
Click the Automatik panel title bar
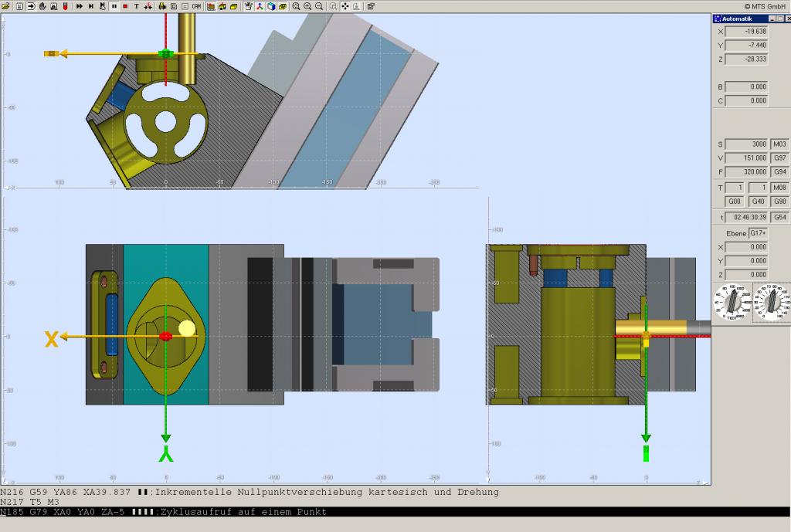pyautogui.click(x=752, y=19)
